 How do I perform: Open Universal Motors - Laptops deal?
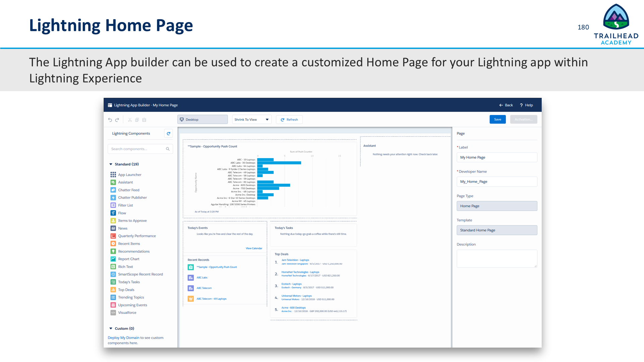point(297,296)
